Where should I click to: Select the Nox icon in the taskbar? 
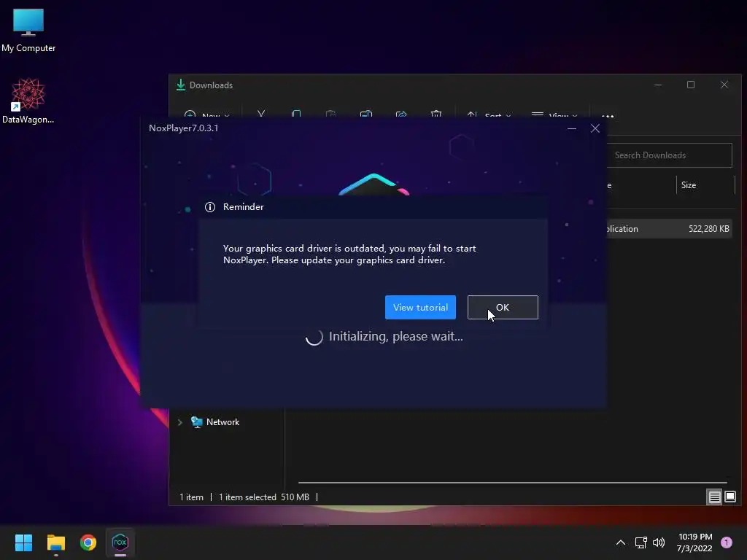[x=120, y=542]
